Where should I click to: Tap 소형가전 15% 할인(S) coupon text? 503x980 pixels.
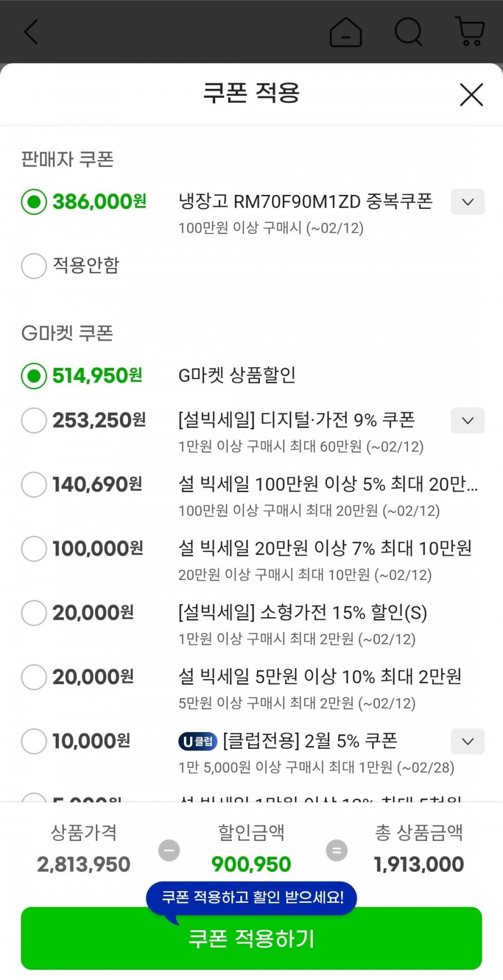click(302, 613)
